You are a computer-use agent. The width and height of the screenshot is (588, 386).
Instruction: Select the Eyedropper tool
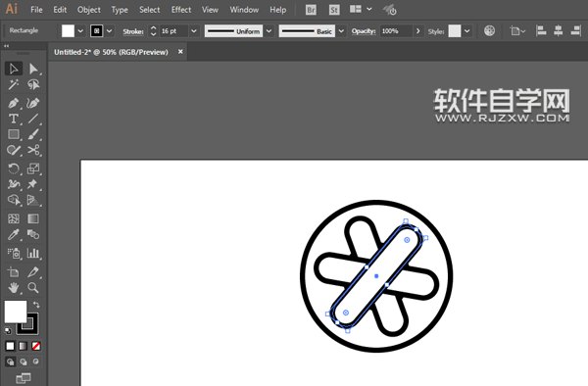(x=14, y=234)
